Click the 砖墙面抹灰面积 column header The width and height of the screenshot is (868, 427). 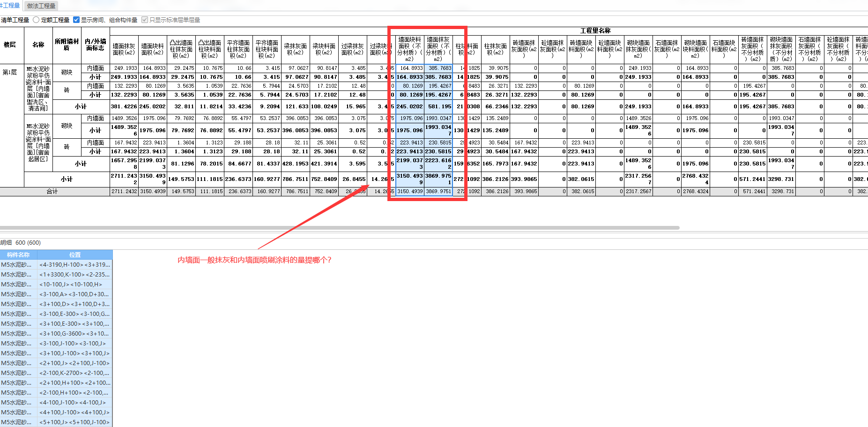pos(524,49)
